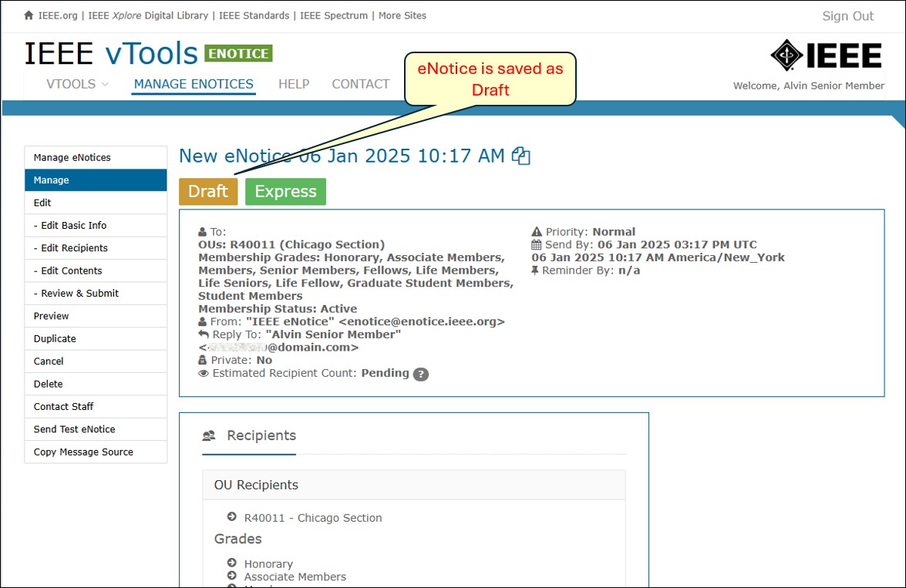Select the Recipients section tab
This screenshot has height=588, width=906.
pos(249,436)
